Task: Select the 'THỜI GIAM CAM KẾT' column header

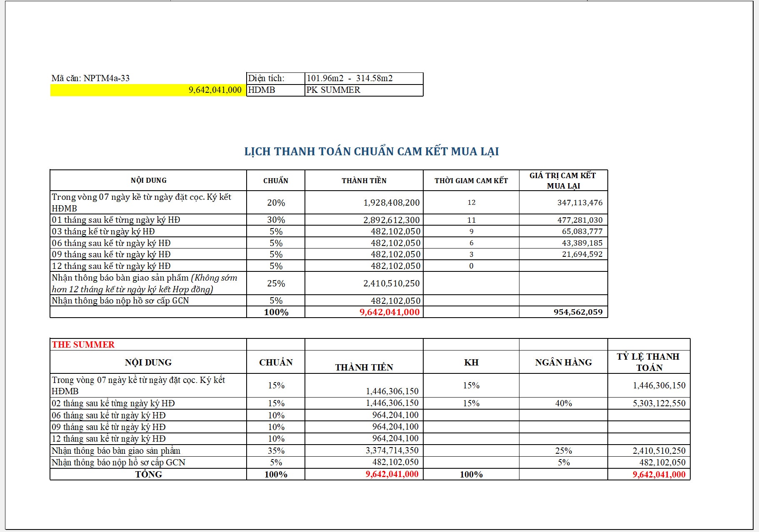Action: point(471,181)
